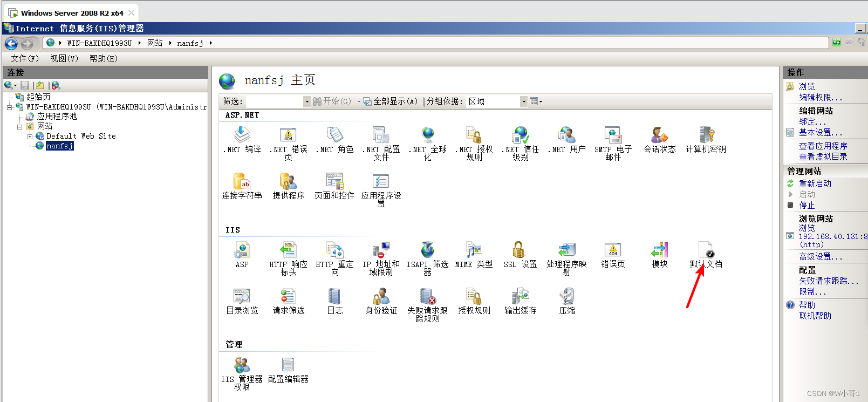Open the .NET 信任级别 feature
868x402 pixels.
tap(520, 144)
